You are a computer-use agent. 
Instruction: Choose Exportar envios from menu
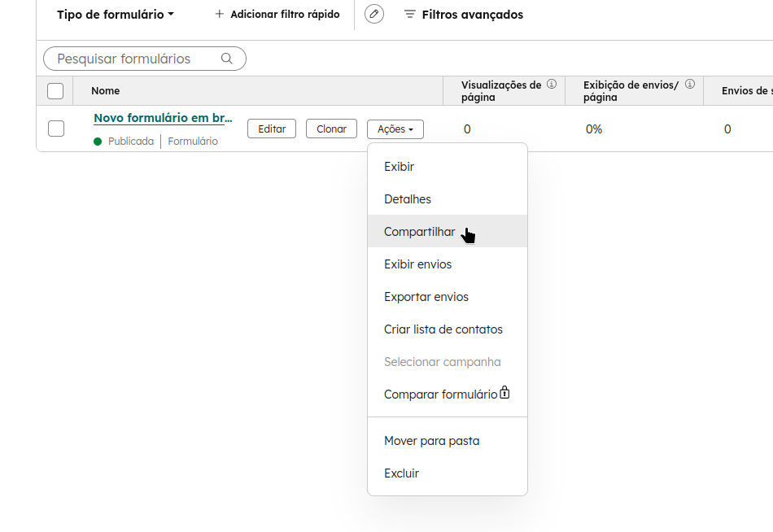point(426,297)
